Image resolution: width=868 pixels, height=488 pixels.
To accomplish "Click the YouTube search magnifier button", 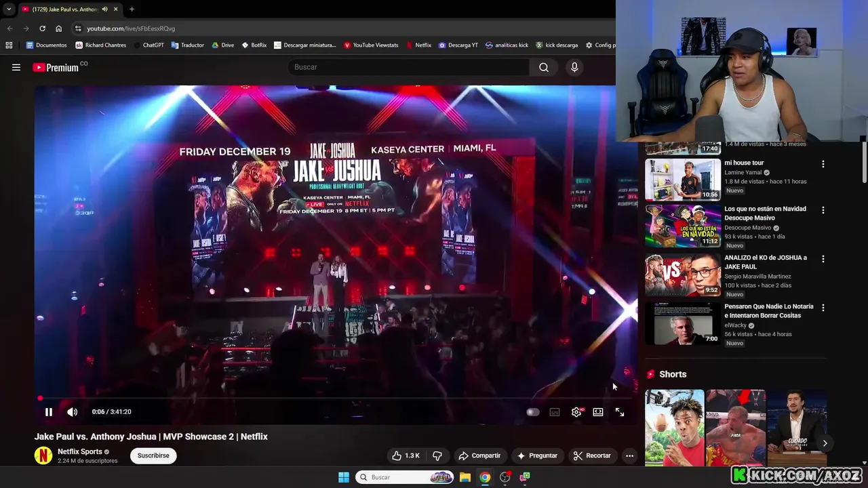I will pos(544,67).
